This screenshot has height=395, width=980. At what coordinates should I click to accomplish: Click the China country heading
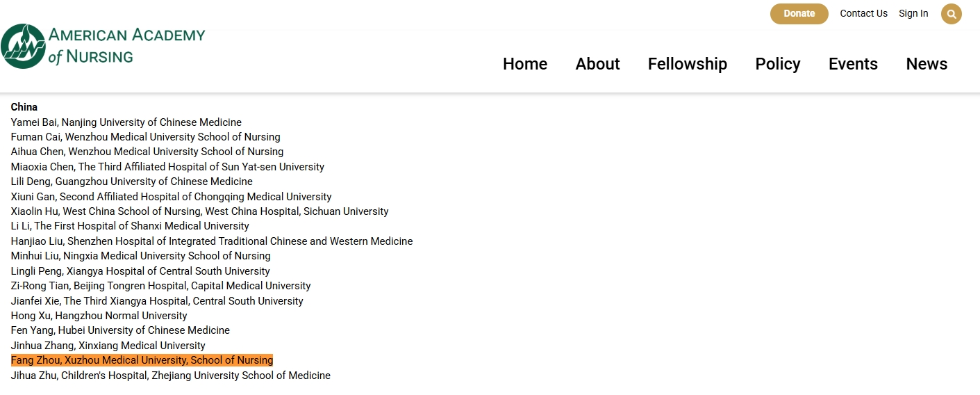point(24,107)
